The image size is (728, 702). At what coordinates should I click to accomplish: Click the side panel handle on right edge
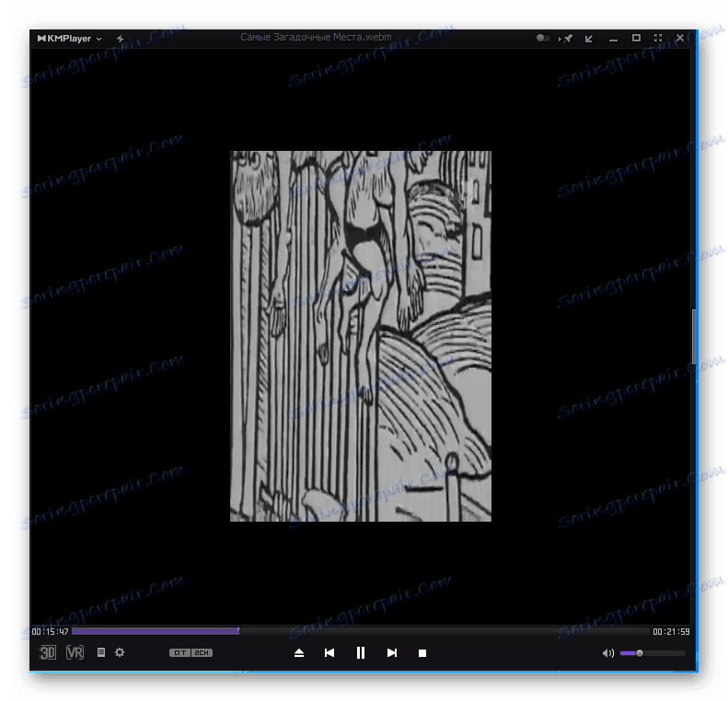click(694, 337)
